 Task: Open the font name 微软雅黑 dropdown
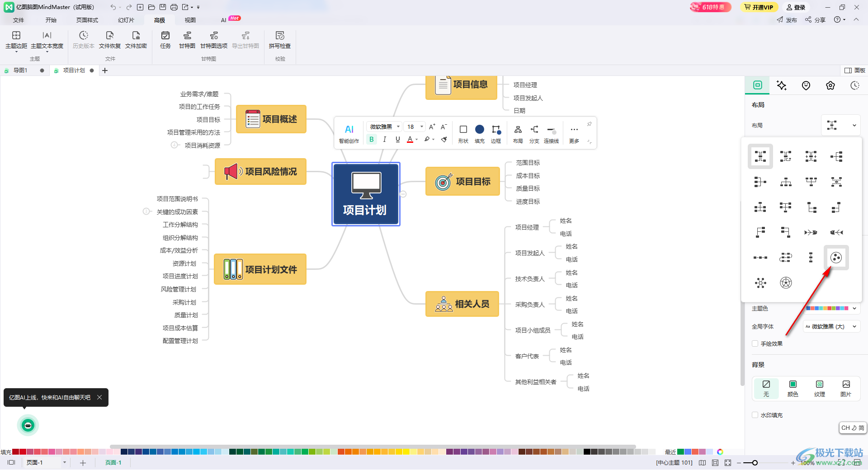click(x=384, y=127)
